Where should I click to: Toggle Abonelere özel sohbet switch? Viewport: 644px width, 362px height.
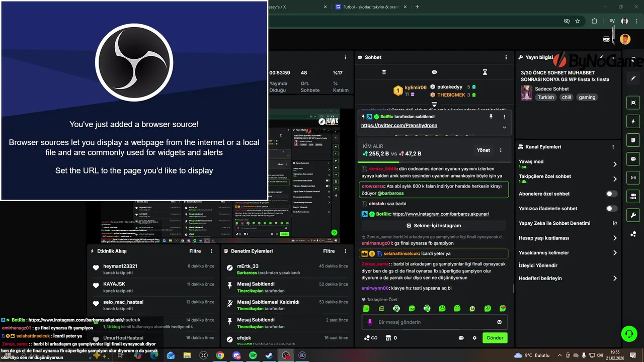tap(611, 194)
